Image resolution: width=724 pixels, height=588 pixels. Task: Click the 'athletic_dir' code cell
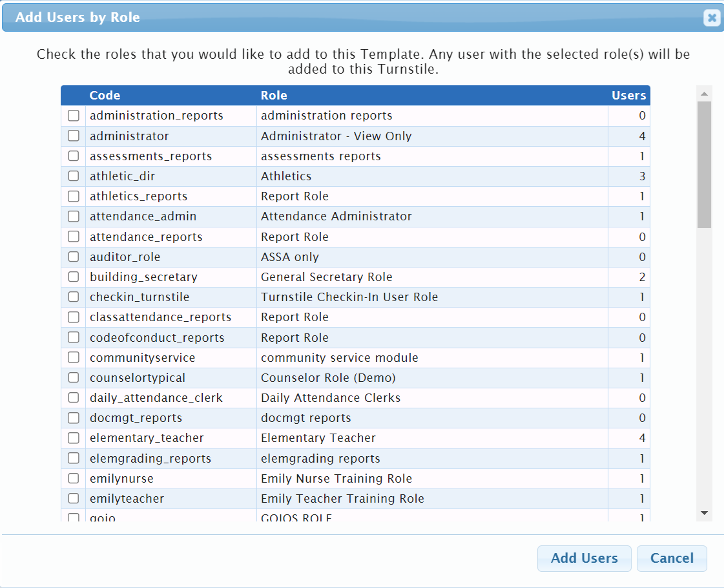(171, 176)
